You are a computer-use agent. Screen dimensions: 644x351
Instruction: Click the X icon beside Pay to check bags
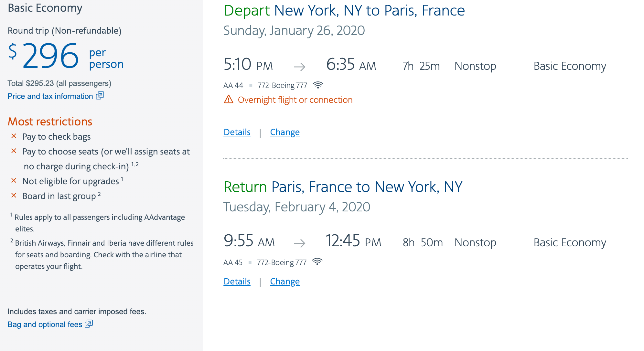14,136
